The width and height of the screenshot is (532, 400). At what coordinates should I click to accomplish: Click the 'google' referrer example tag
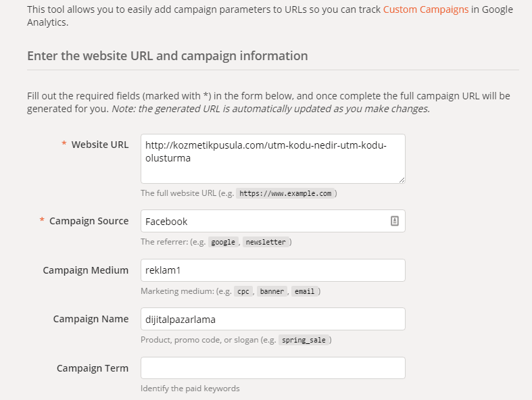pos(223,242)
